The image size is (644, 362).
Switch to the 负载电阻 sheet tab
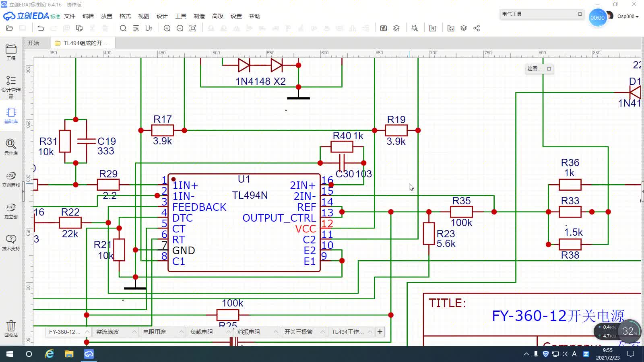[202, 332]
